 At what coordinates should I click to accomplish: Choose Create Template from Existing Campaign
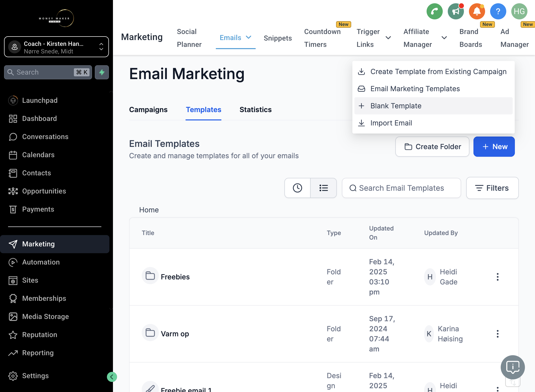(x=433, y=72)
